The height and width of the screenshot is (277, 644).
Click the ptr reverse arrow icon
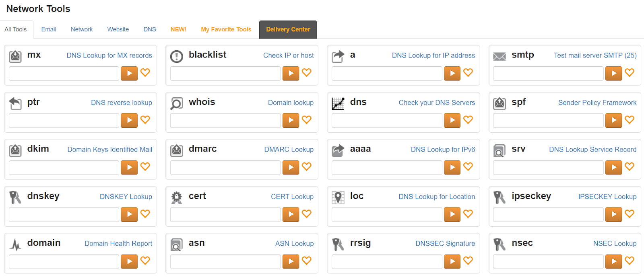pyautogui.click(x=15, y=104)
